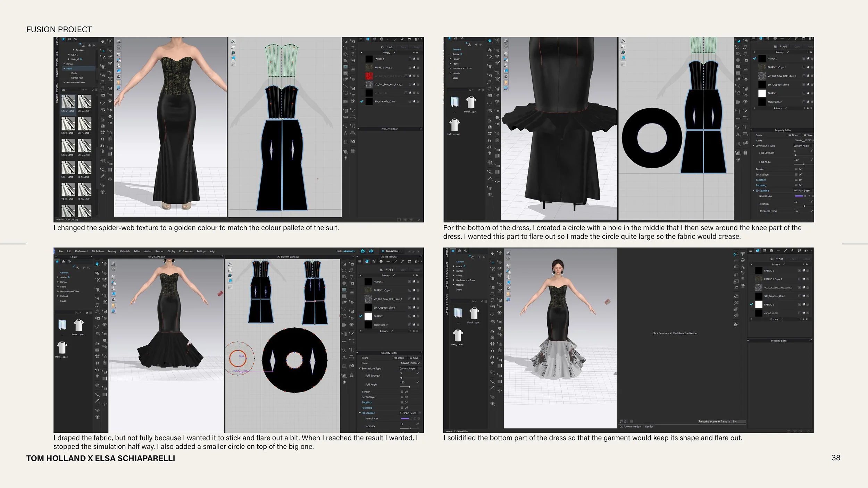Expand the Texture tree item

[74, 50]
